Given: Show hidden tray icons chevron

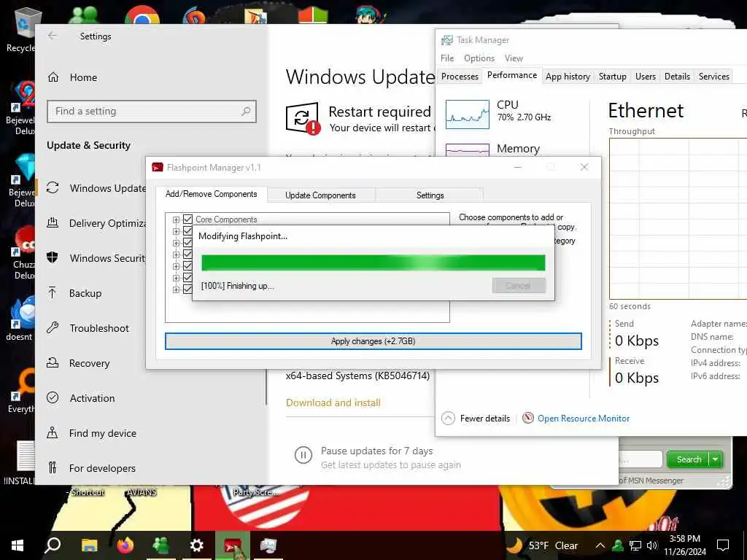Looking at the screenshot, I should click(x=600, y=545).
